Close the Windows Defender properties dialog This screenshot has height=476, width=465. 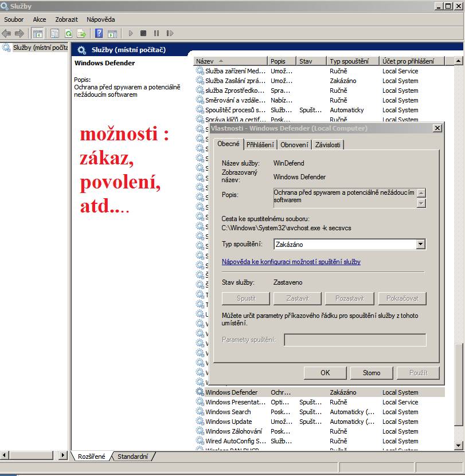[x=437, y=128]
